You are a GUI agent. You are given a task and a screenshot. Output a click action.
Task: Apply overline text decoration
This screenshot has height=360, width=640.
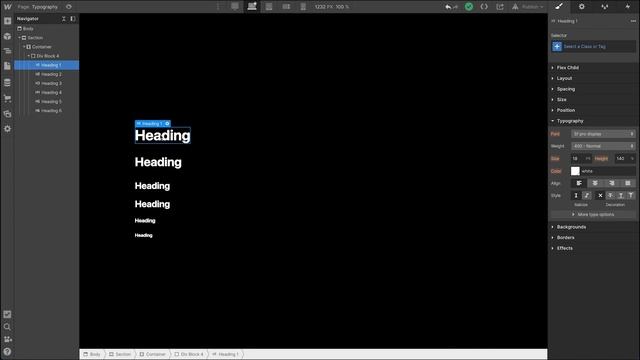coord(631,196)
